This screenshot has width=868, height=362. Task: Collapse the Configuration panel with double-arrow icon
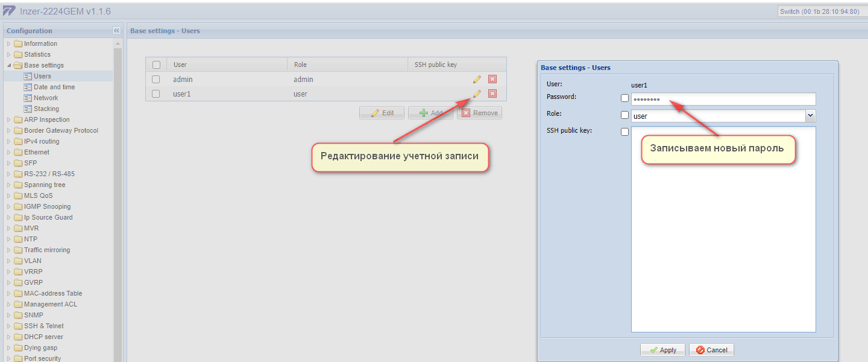click(116, 31)
